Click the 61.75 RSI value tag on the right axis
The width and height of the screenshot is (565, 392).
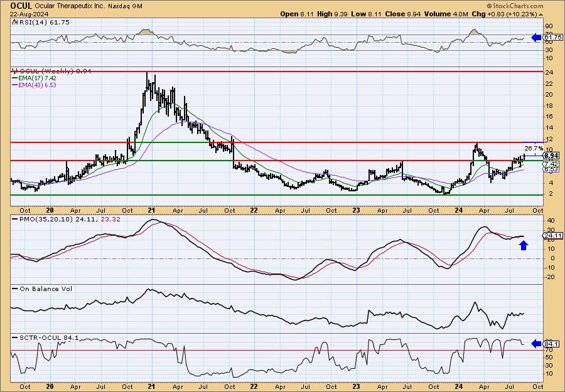tap(552, 37)
